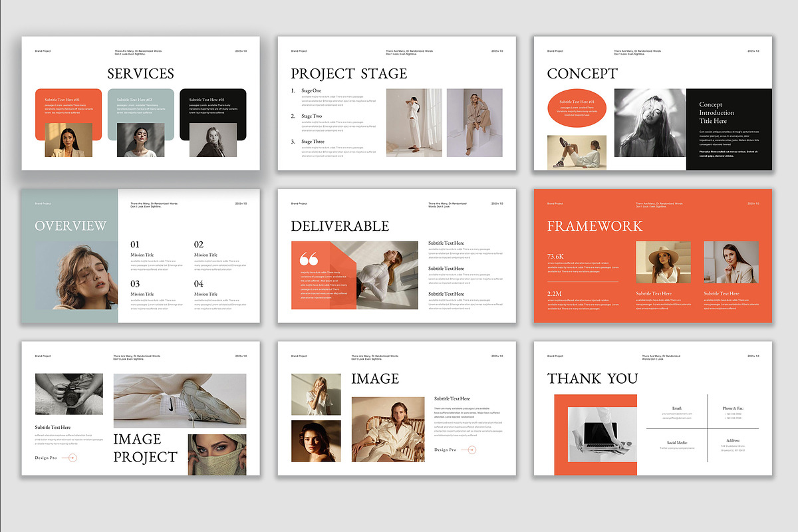Select the OVERVIEW heading
798x532 pixels.
[70, 225]
